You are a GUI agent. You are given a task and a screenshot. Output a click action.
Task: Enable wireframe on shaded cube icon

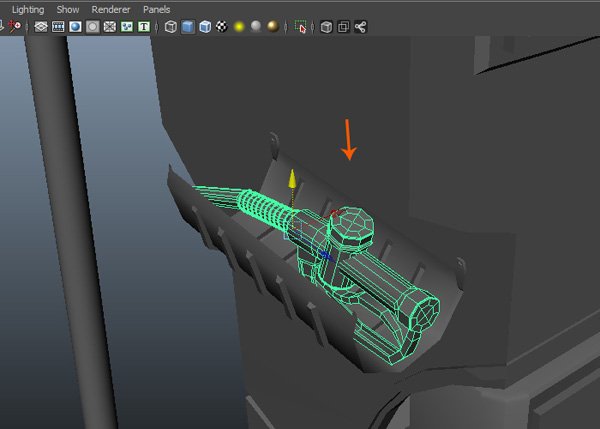[x=205, y=27]
